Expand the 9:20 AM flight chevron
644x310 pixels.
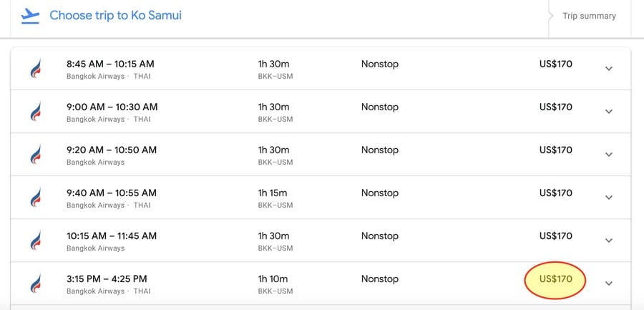click(x=609, y=155)
